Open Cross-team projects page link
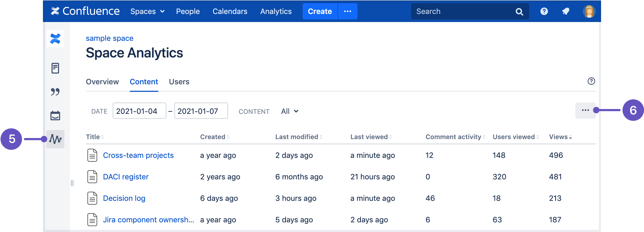The image size is (644, 232). pyautogui.click(x=138, y=155)
